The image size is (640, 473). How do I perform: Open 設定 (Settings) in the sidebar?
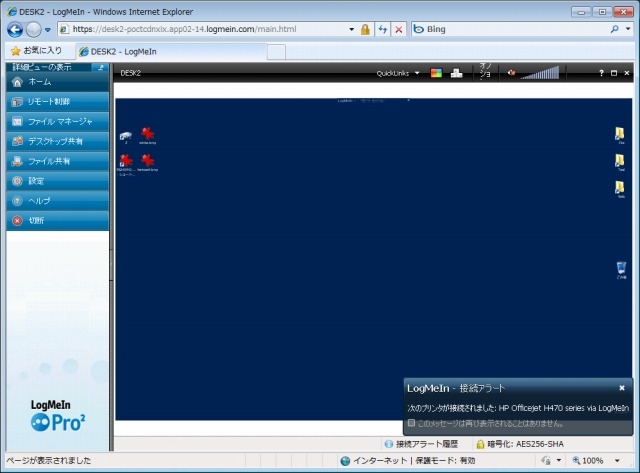coord(58,181)
